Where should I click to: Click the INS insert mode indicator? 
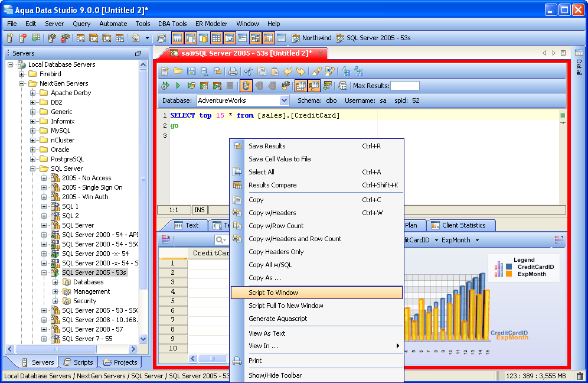200,210
